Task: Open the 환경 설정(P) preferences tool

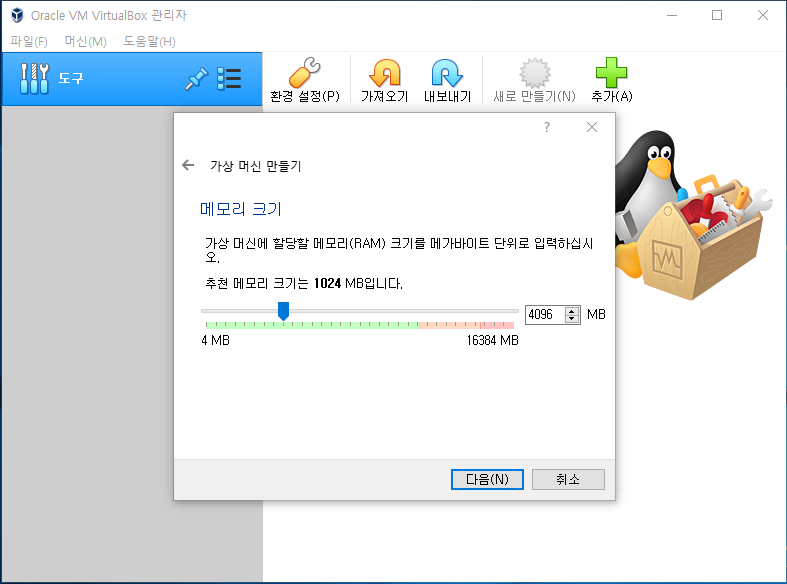Action: pos(305,80)
